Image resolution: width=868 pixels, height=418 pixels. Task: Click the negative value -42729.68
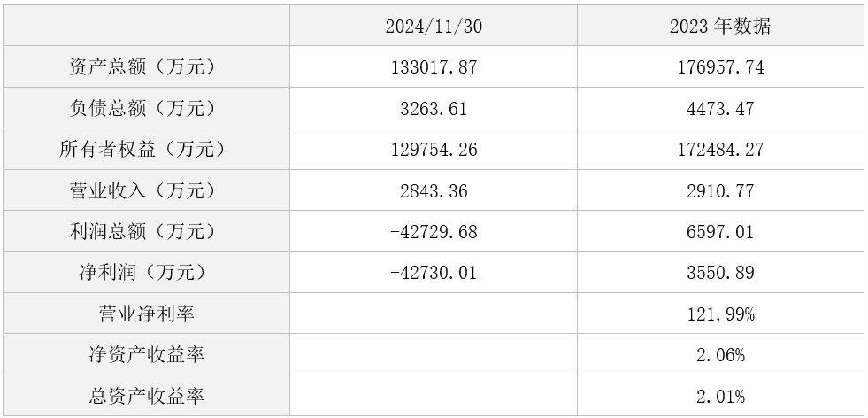pyautogui.click(x=434, y=231)
